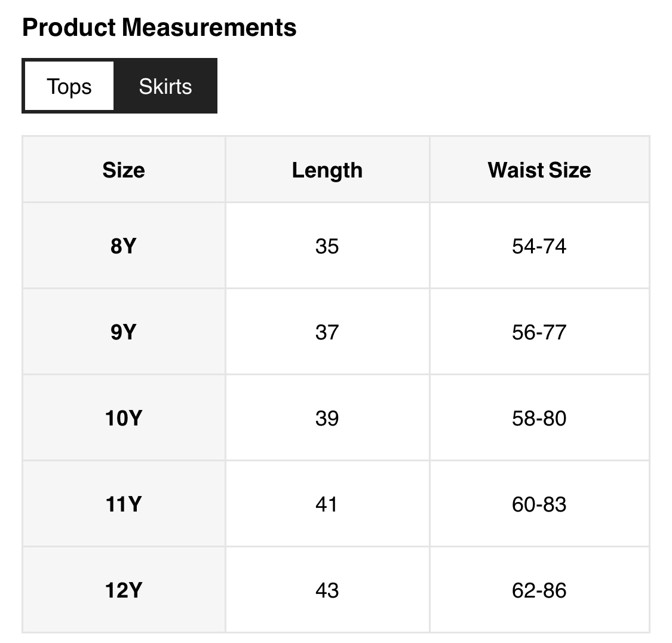The height and width of the screenshot is (643, 672).
Task: Click the Length column header
Action: coord(327,170)
